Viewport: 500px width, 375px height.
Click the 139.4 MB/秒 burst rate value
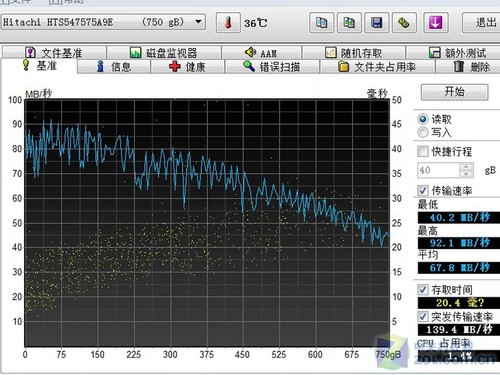point(459,330)
